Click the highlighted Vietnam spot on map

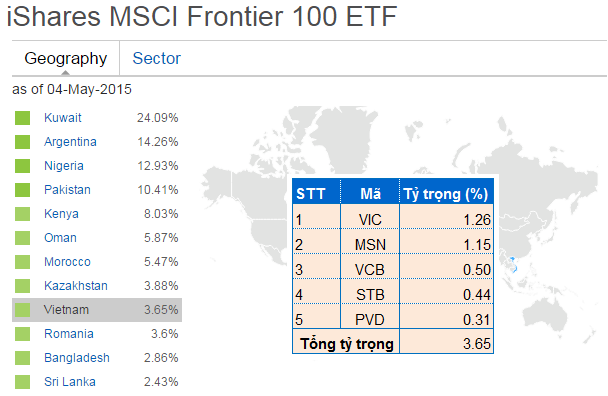click(x=513, y=264)
